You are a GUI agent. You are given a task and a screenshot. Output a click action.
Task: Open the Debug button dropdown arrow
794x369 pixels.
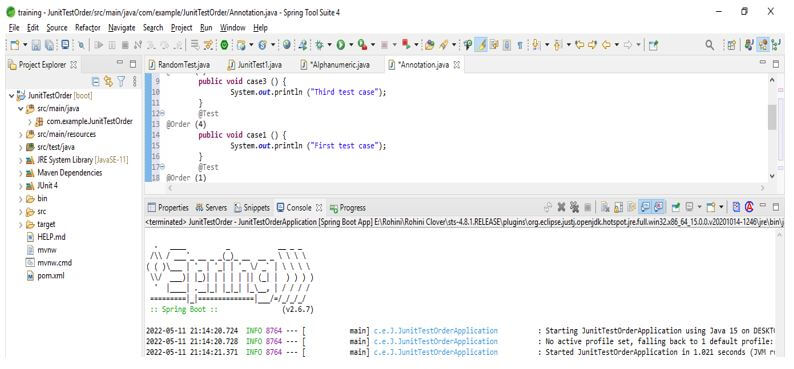(329, 45)
